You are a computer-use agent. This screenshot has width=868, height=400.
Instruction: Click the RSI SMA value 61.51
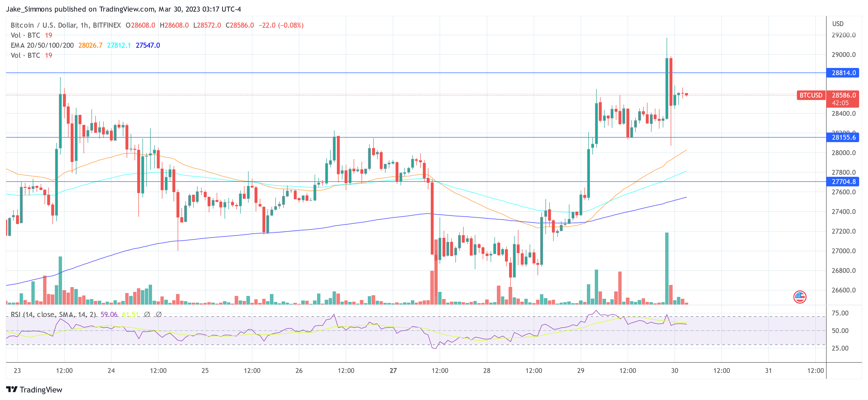pos(130,315)
